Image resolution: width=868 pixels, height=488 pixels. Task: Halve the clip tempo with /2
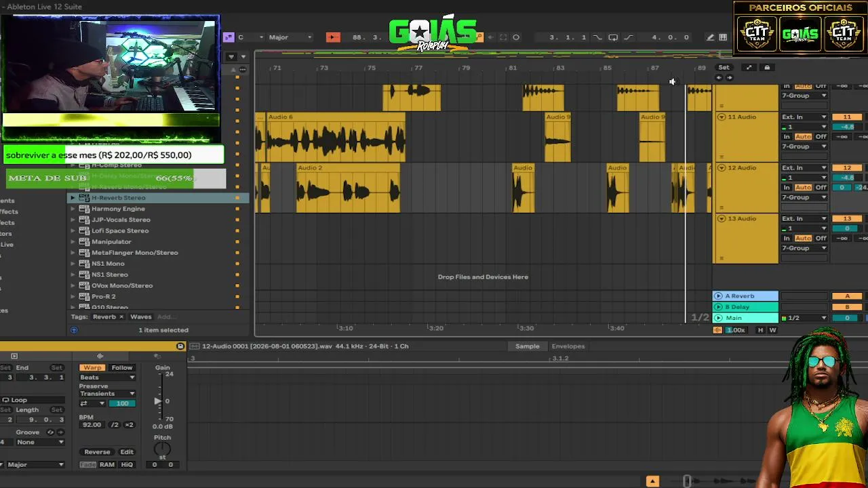(x=115, y=425)
